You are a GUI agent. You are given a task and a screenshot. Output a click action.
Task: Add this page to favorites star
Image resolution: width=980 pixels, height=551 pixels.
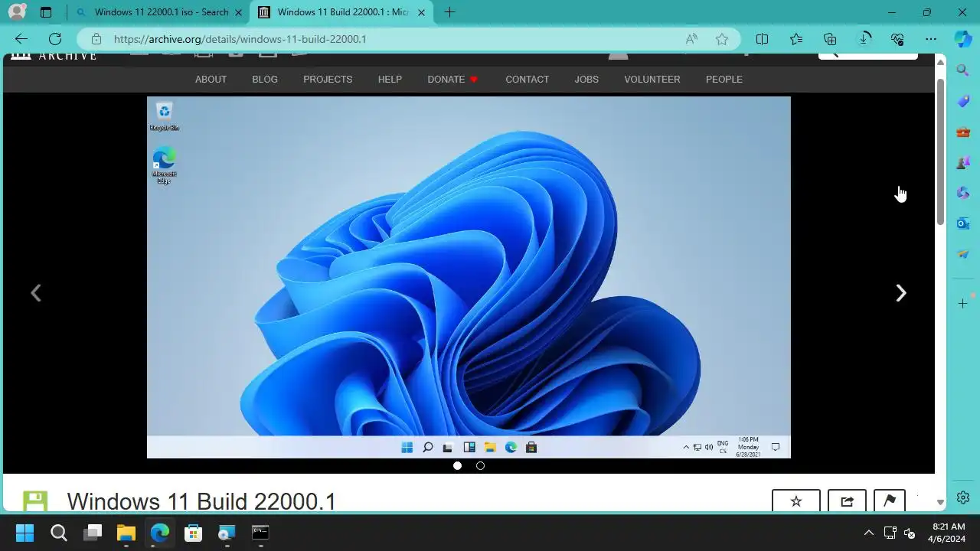click(x=722, y=39)
